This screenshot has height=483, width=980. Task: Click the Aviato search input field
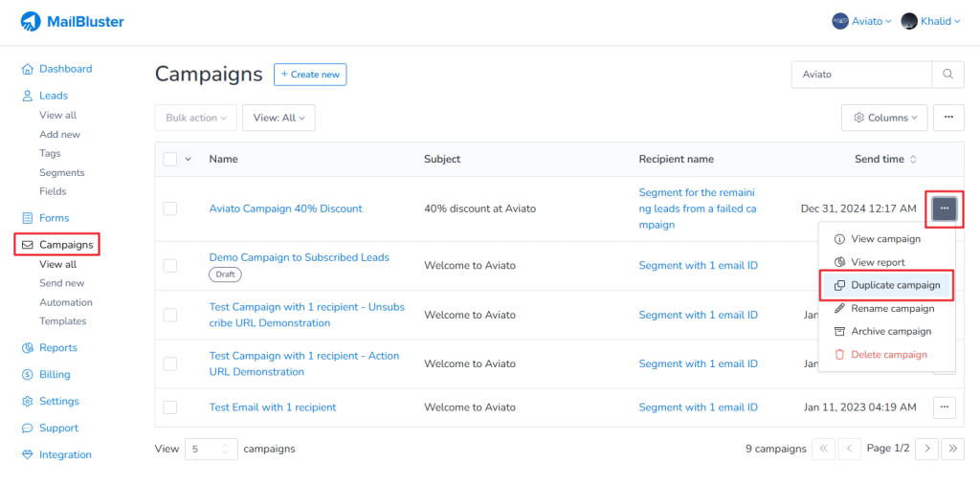861,74
